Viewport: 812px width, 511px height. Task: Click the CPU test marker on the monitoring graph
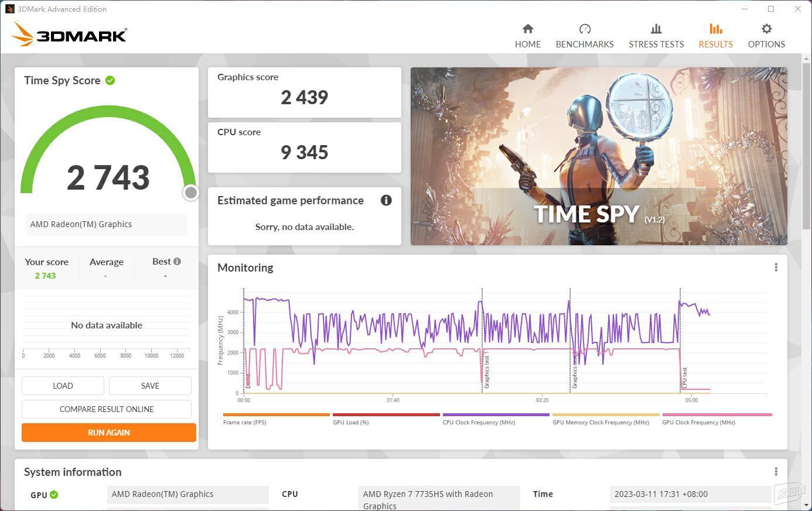684,378
